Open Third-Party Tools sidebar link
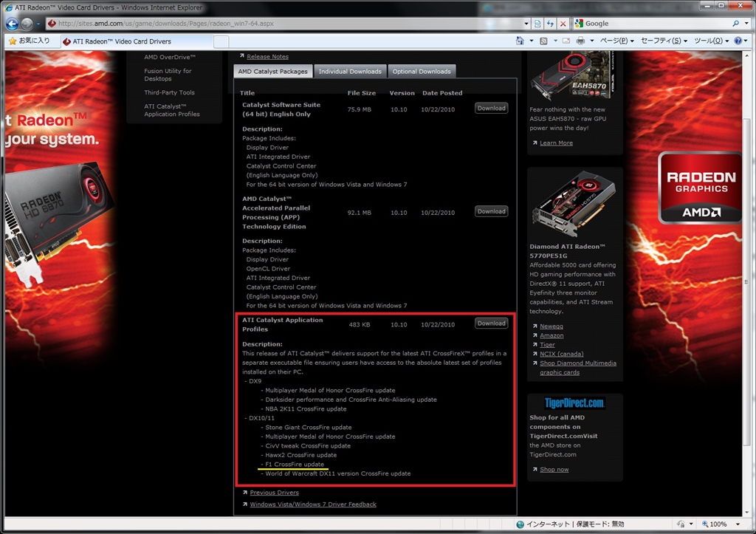756x534 pixels. click(169, 92)
